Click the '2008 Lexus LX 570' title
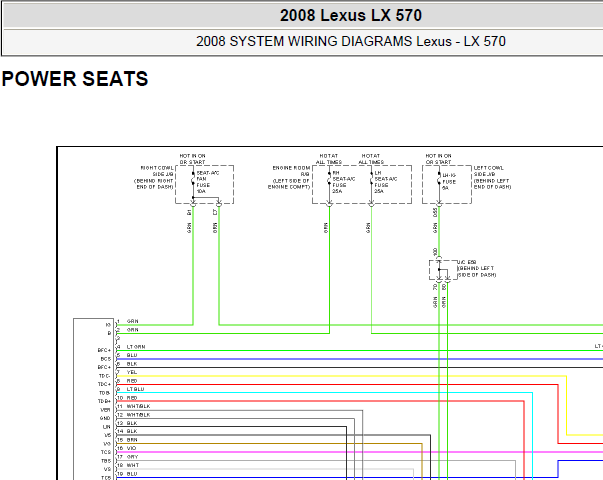This screenshot has width=603, height=480. click(x=350, y=16)
